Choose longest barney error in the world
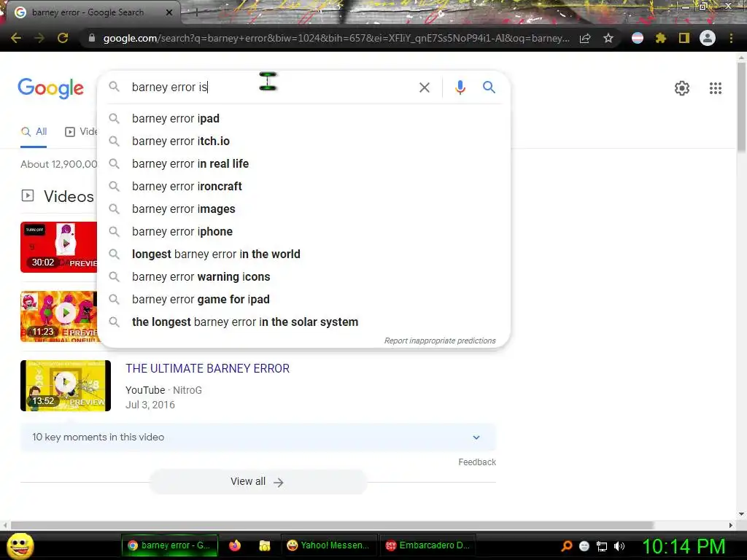Screen dimensions: 747x560 click(x=303, y=254)
